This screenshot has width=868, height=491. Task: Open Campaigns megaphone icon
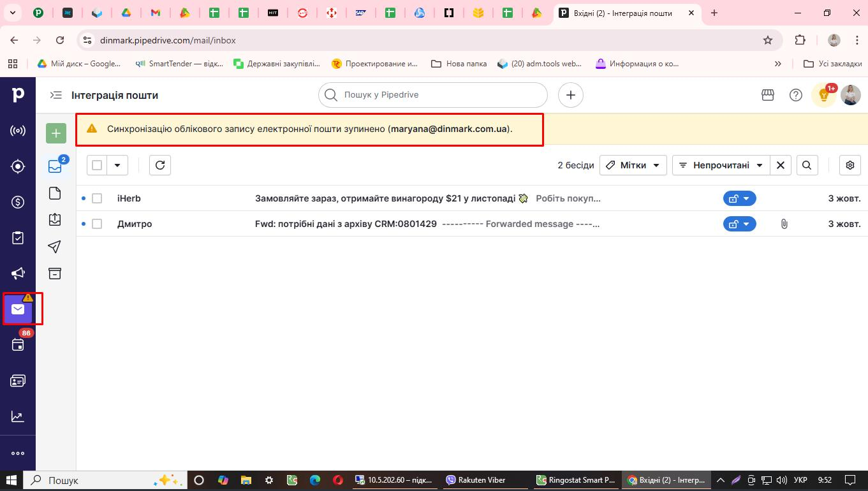click(x=18, y=274)
